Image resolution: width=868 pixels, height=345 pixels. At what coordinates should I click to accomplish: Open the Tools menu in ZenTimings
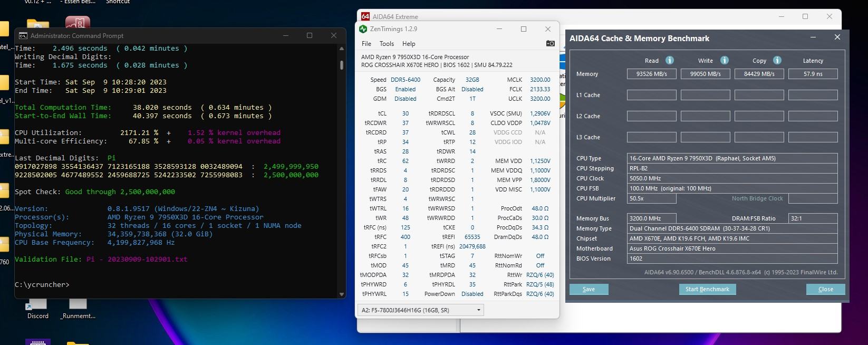click(x=387, y=44)
